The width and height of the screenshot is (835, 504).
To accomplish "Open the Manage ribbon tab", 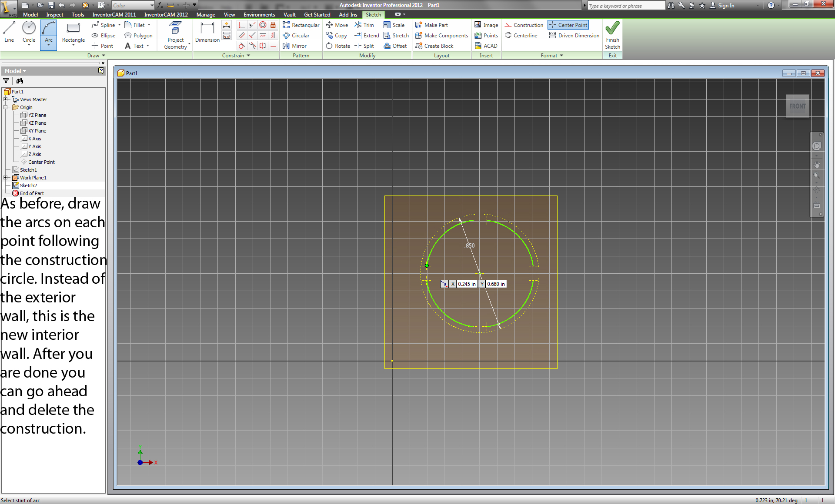I will click(206, 15).
